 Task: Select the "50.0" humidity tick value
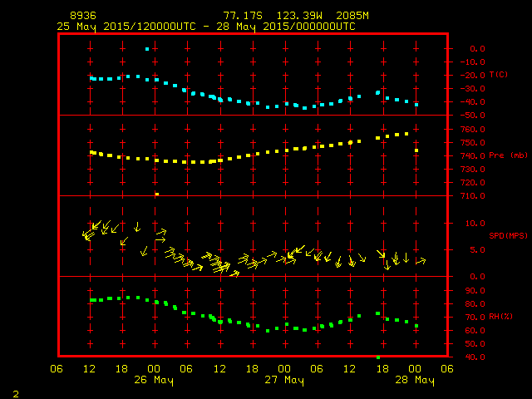click(475, 343)
